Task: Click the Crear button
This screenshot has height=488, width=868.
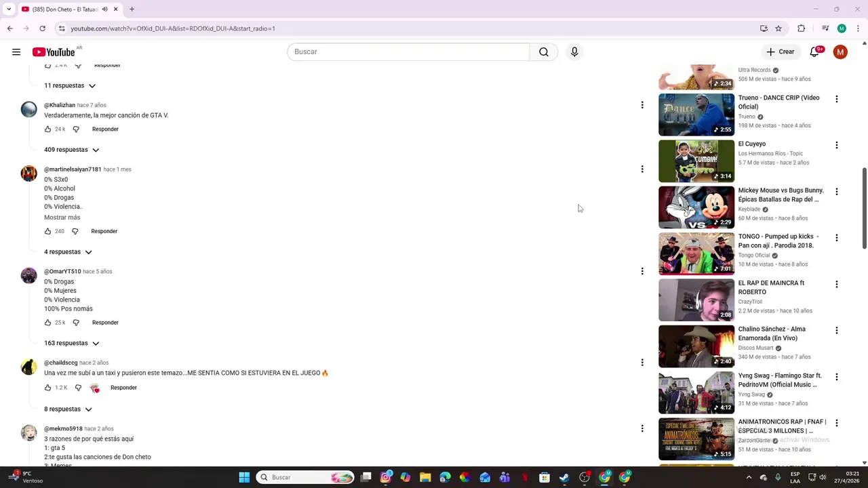Action: pos(780,52)
